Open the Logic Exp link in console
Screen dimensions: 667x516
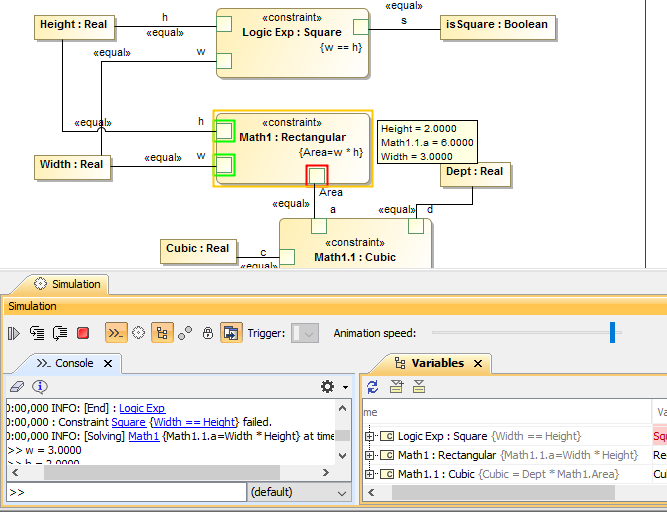(x=142, y=408)
